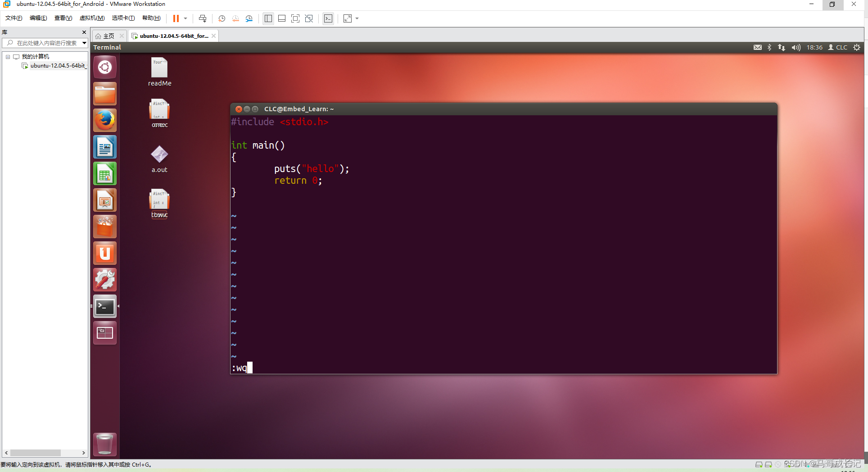Close the CLC@Embed_Learn terminal window
Viewport: 868px width, 472px height.
click(x=239, y=109)
